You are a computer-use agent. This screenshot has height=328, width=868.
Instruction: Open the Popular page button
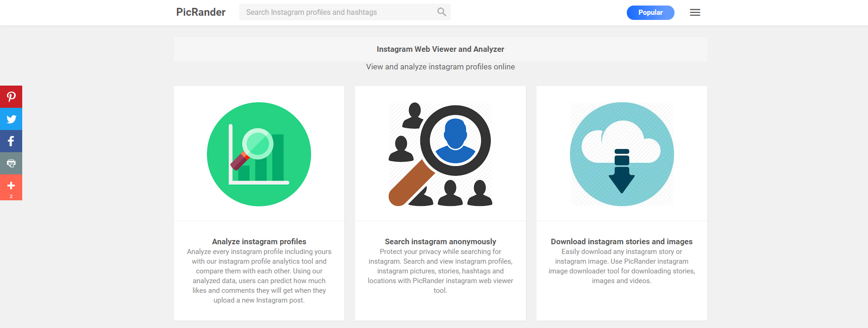[650, 12]
